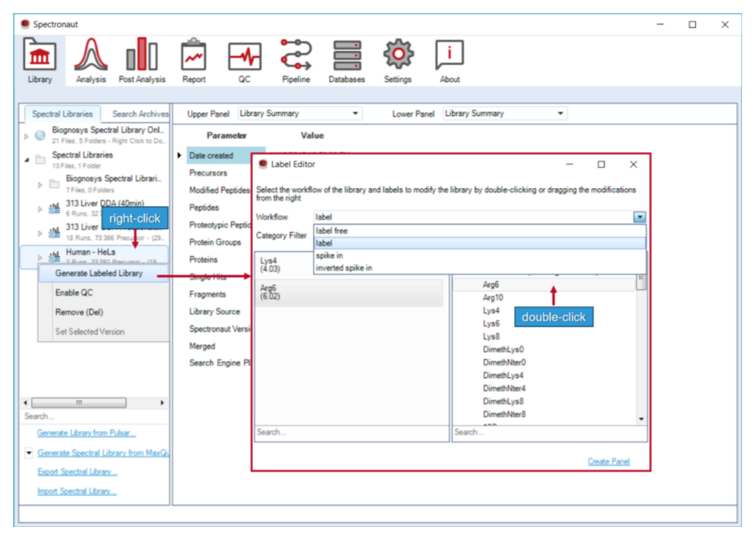Open the Lower Panel Library Summary dropdown
Viewport: 756px width, 541px height.
[x=504, y=114]
